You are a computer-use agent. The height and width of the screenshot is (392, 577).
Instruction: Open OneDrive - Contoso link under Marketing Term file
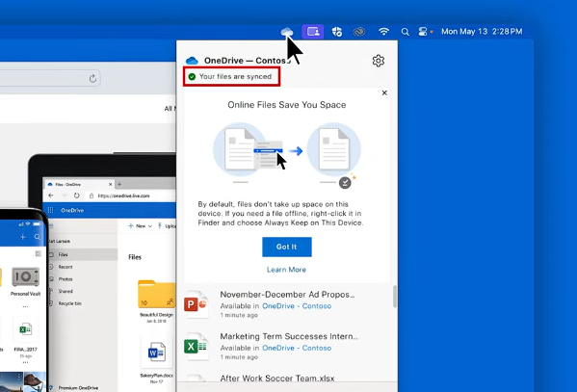click(x=297, y=348)
